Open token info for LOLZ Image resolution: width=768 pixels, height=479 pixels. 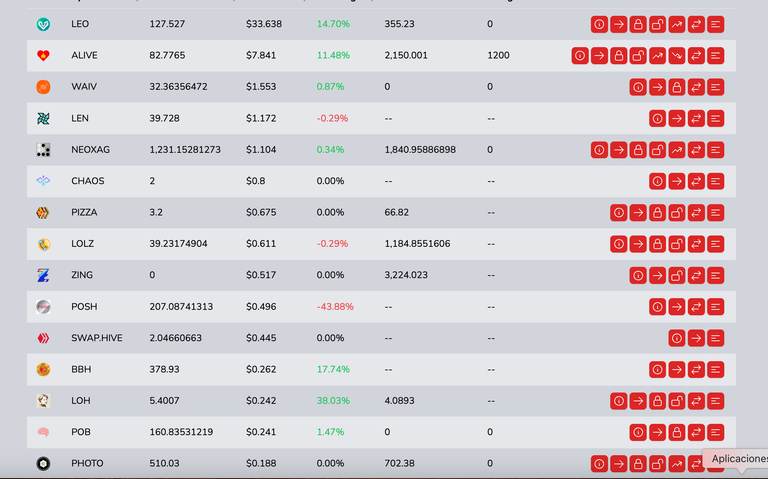[x=619, y=244]
